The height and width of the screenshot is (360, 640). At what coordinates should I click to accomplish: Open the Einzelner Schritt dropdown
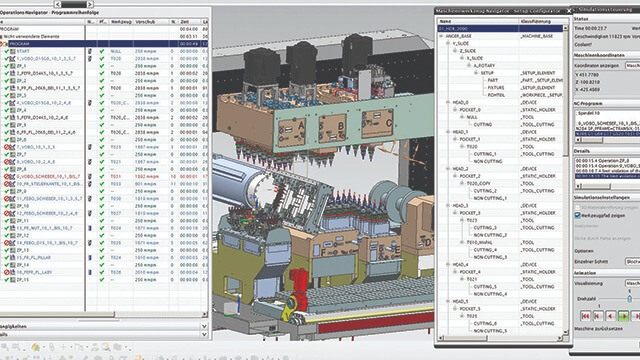click(x=632, y=261)
